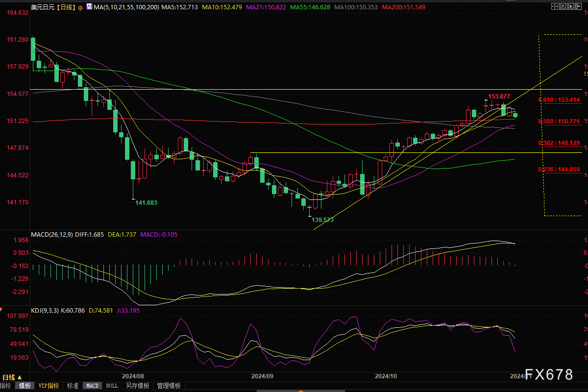Toggle the BOLL template
The width and height of the screenshot is (588, 392).
click(112, 386)
